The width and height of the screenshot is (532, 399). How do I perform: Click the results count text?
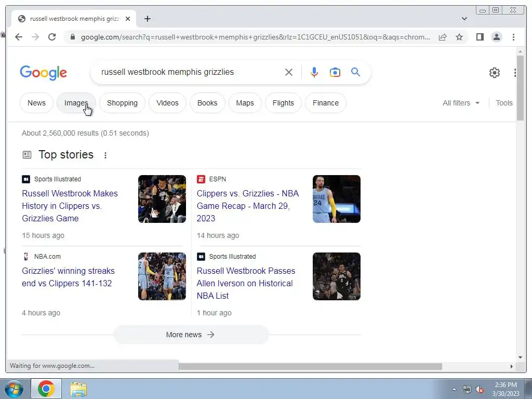(x=85, y=133)
